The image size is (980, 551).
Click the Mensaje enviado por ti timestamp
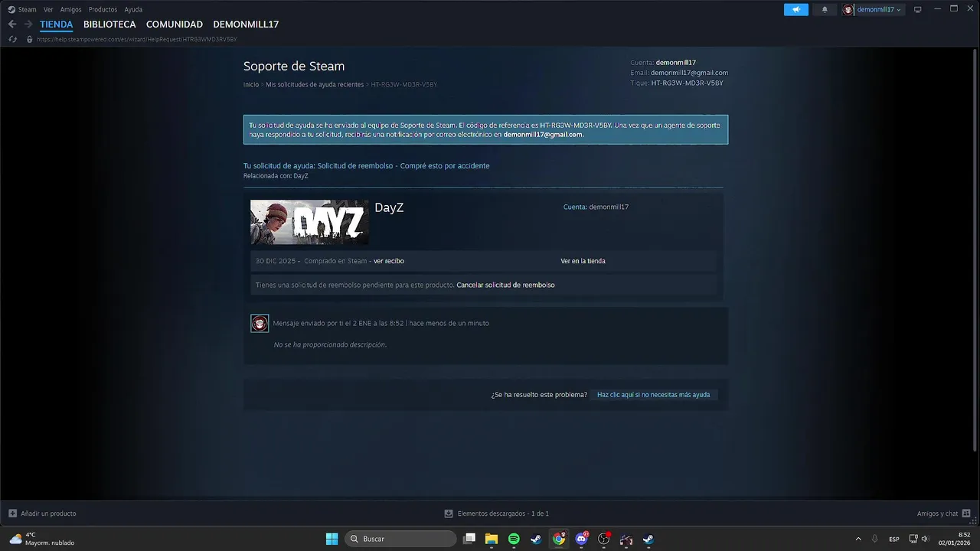[381, 323]
